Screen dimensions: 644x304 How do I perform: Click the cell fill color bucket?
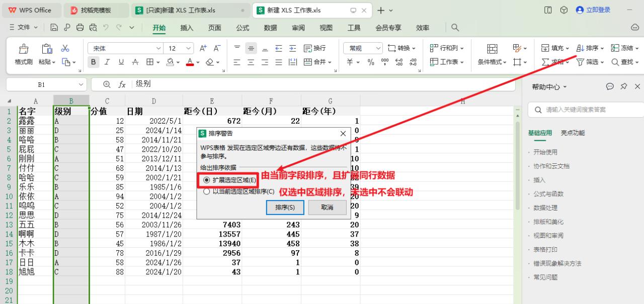170,62
